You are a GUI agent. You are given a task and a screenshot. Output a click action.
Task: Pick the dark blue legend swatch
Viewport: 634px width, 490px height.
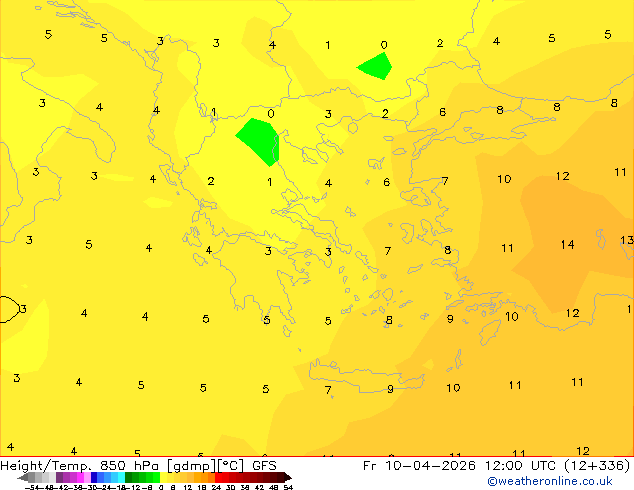click(x=94, y=477)
